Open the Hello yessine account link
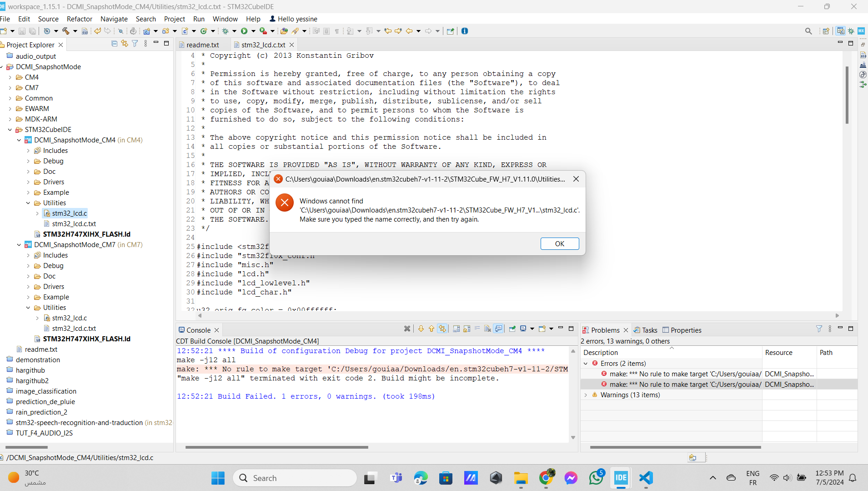Viewport: 868px width, 491px height. (293, 19)
